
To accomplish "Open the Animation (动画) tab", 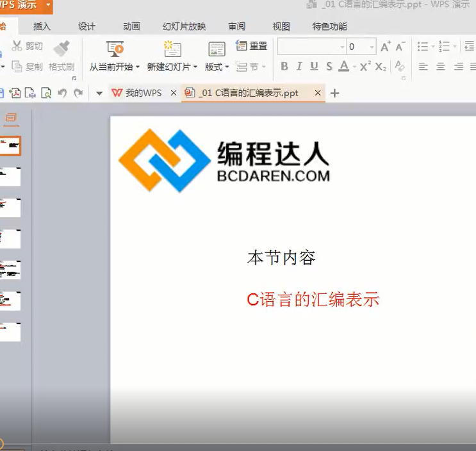I will pos(131,26).
